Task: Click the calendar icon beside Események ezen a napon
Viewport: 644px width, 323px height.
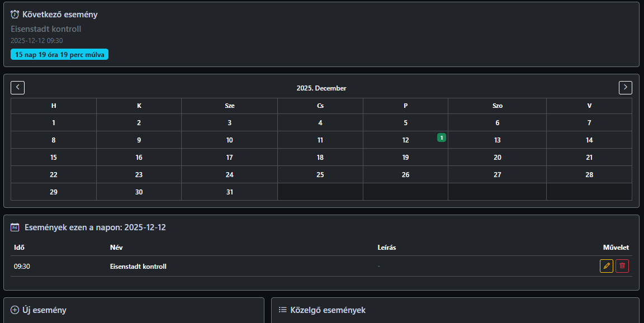Action: 15,227
